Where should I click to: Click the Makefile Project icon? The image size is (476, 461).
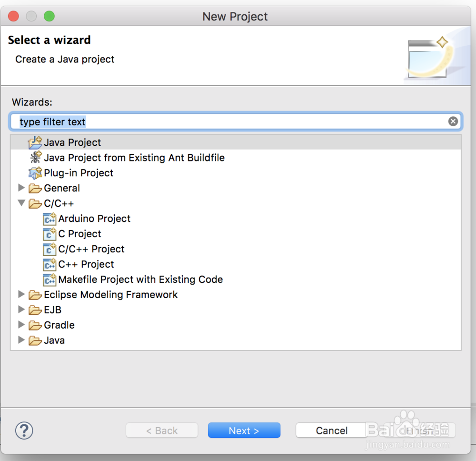(50, 280)
